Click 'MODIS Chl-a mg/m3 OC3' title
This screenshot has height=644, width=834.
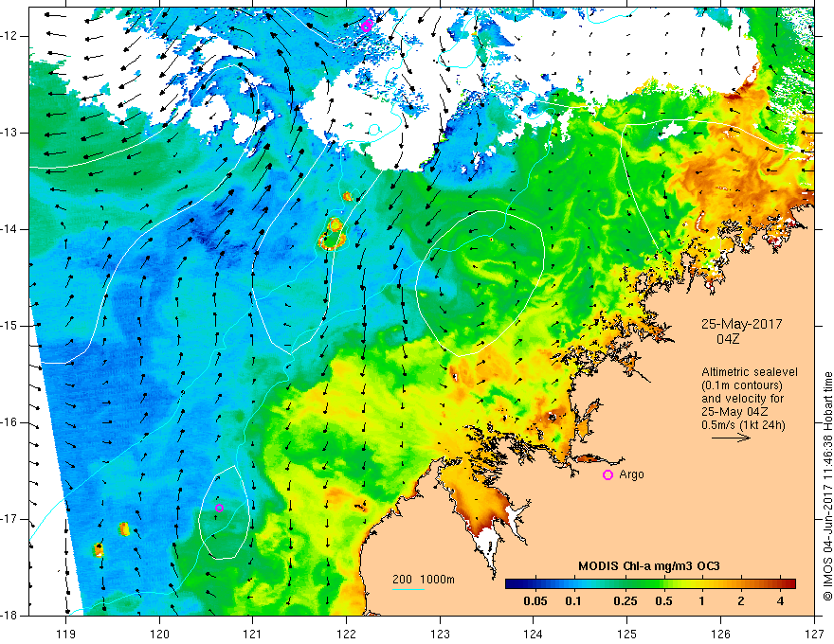(x=649, y=566)
